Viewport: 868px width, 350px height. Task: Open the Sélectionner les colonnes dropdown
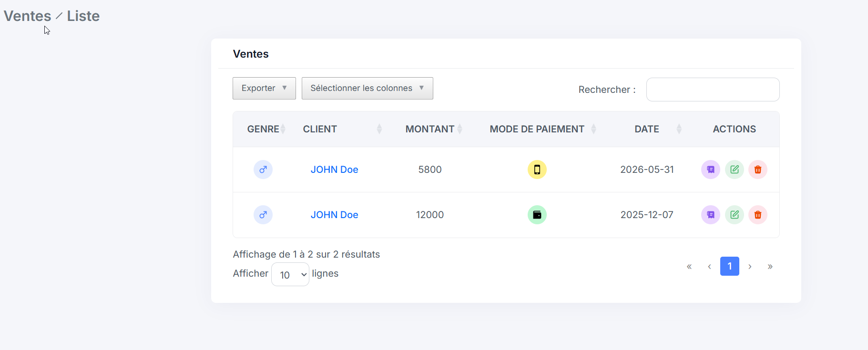tap(367, 88)
